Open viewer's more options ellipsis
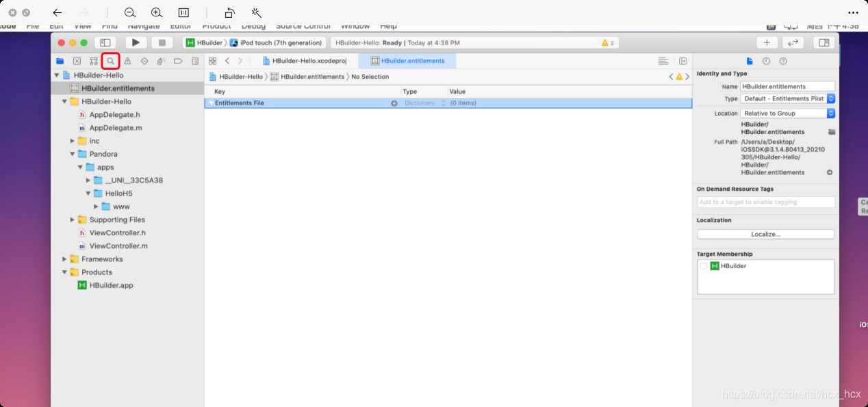Screen dimensions: 868x407 [x=853, y=12]
